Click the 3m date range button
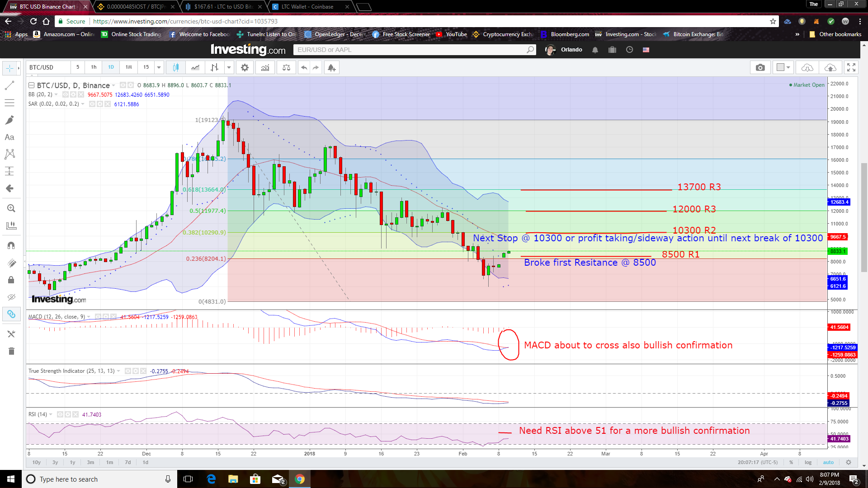Screen dimensions: 868x488 (x=90, y=462)
